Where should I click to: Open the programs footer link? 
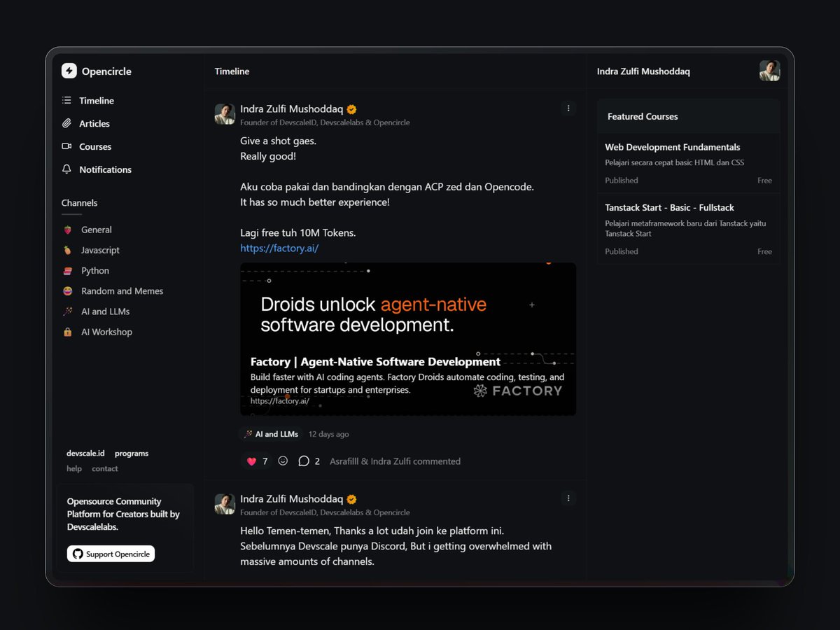pyautogui.click(x=132, y=454)
